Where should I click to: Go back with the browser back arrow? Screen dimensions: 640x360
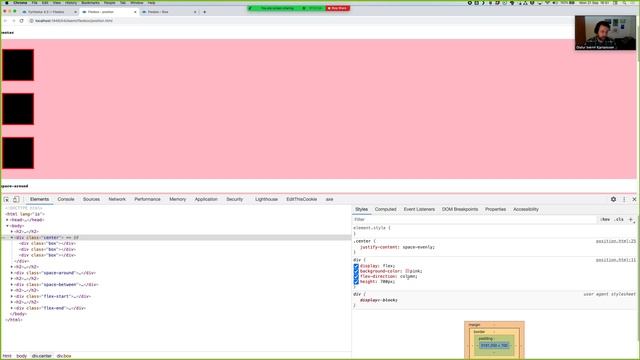tap(5, 20)
